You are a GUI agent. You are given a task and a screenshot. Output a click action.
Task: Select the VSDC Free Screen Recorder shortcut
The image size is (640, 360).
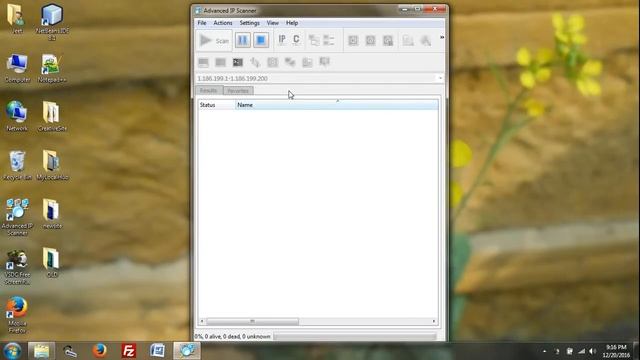(x=17, y=267)
